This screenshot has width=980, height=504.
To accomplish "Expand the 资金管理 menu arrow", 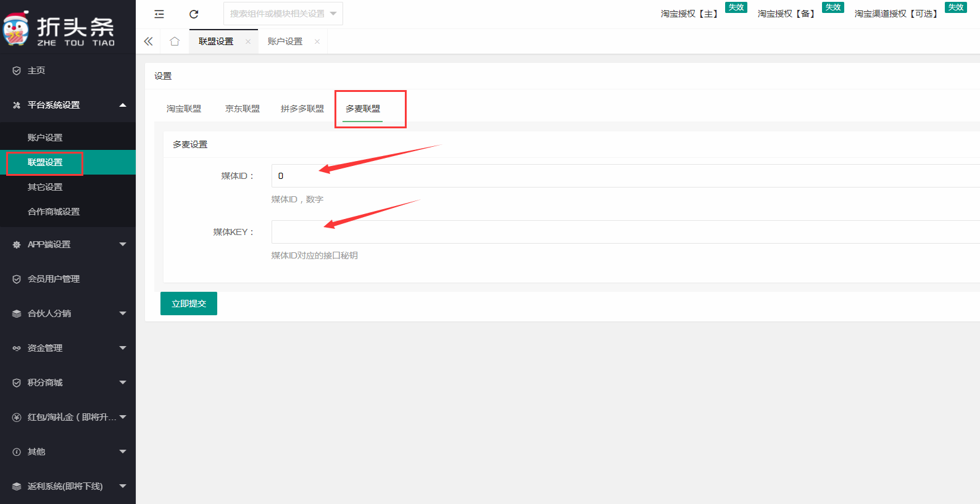I will [x=123, y=348].
